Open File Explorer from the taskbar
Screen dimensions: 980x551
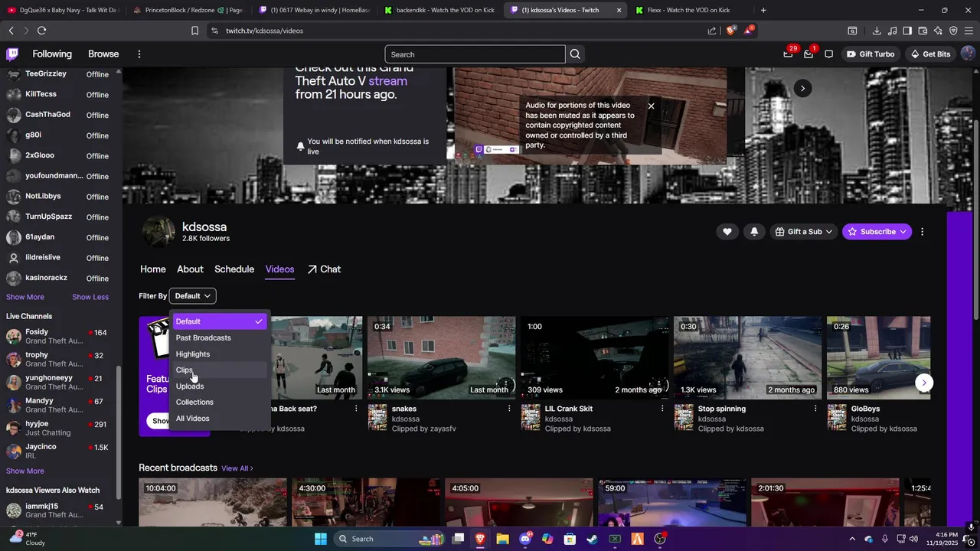pos(502,539)
